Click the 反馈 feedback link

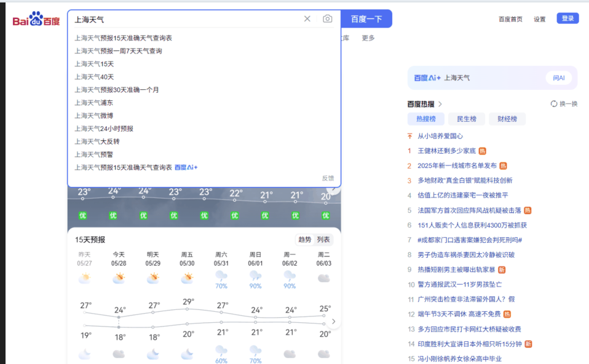coord(328,178)
